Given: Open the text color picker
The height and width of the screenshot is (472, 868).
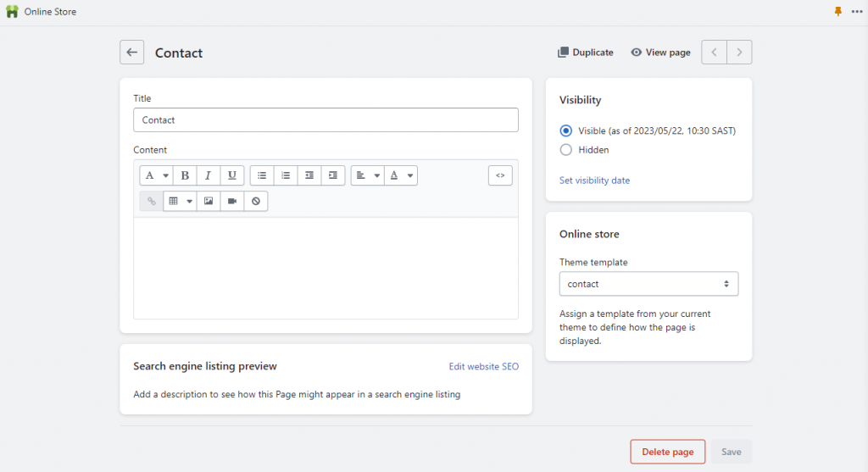Looking at the screenshot, I should coord(401,175).
